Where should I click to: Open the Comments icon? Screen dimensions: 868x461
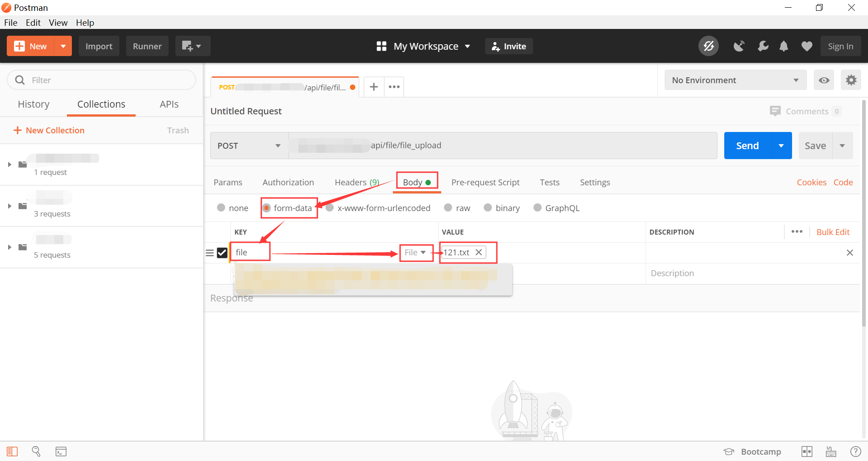pos(775,111)
